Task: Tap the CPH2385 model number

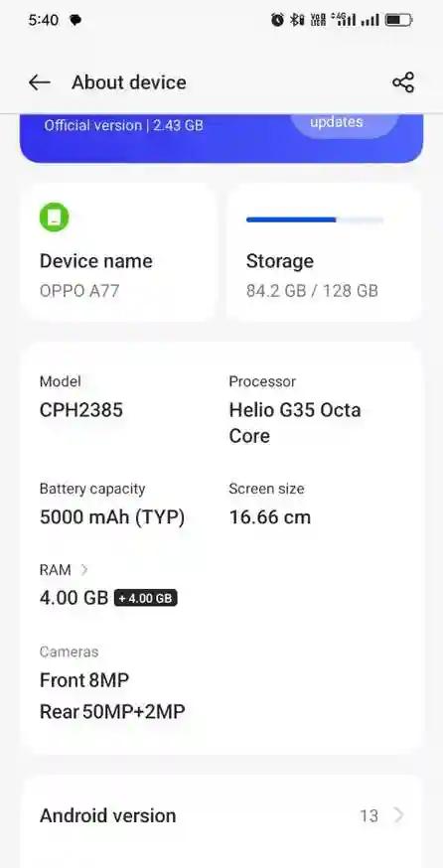Action: point(81,410)
